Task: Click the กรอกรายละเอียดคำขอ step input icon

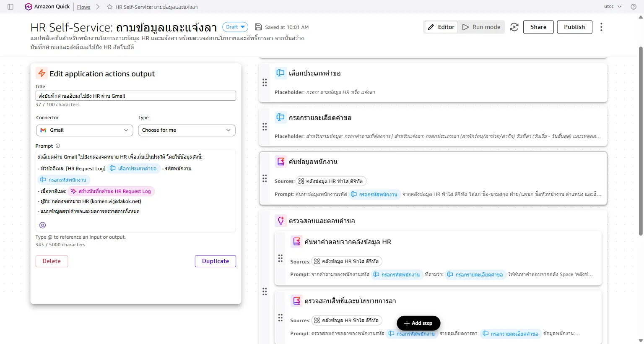Action: (x=280, y=117)
